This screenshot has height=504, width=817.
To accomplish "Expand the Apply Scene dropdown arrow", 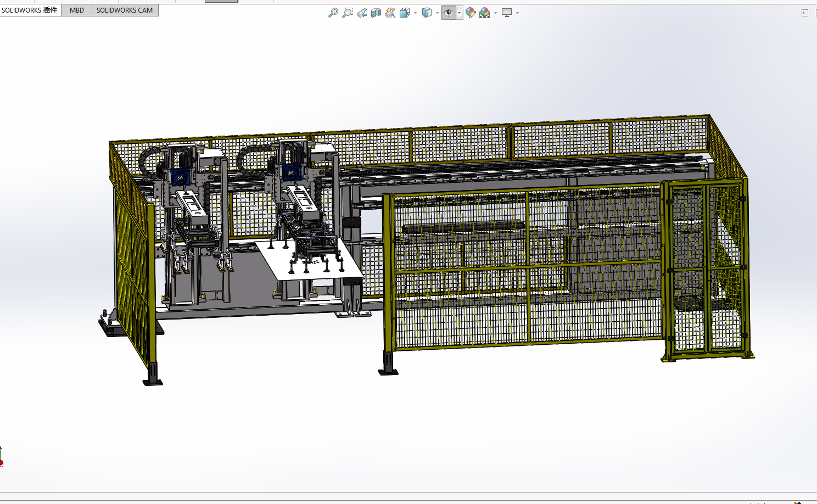I will [495, 13].
